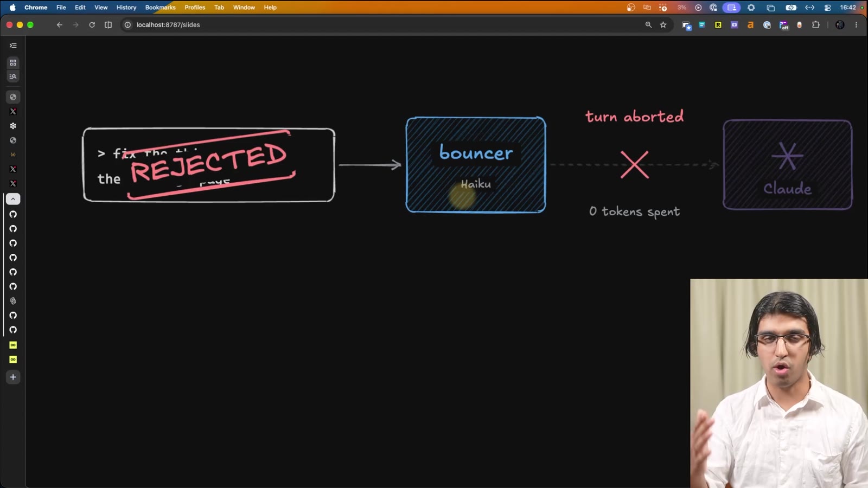Bookmark this page with the star

tap(663, 25)
